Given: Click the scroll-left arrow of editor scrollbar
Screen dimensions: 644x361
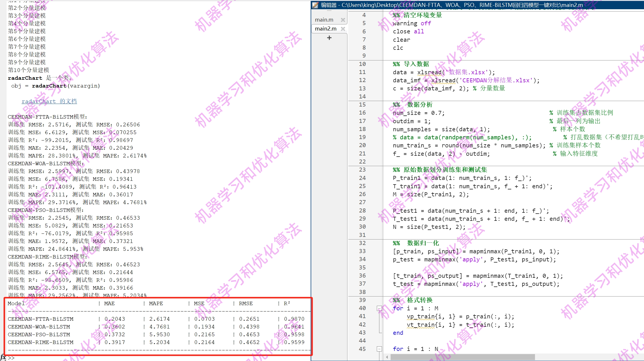Looking at the screenshot, I should 387,357.
